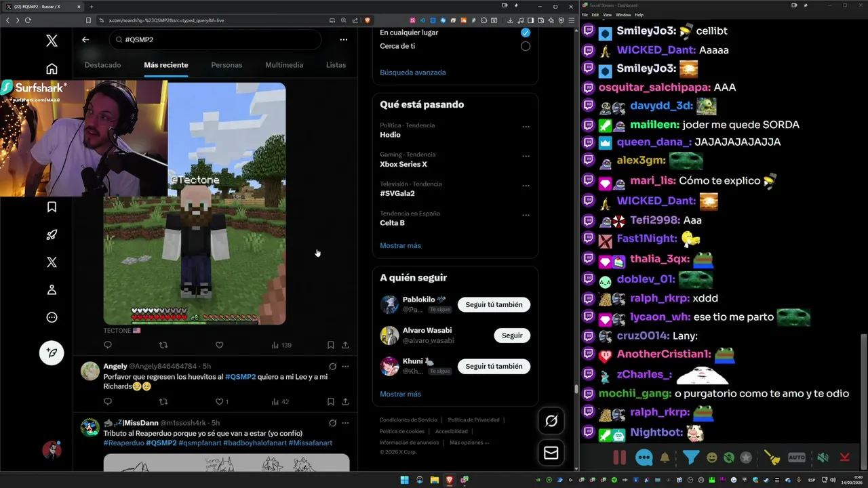Click the bell notification icon in Social Stream
Image resolution: width=868 pixels, height=488 pixels.
click(665, 457)
